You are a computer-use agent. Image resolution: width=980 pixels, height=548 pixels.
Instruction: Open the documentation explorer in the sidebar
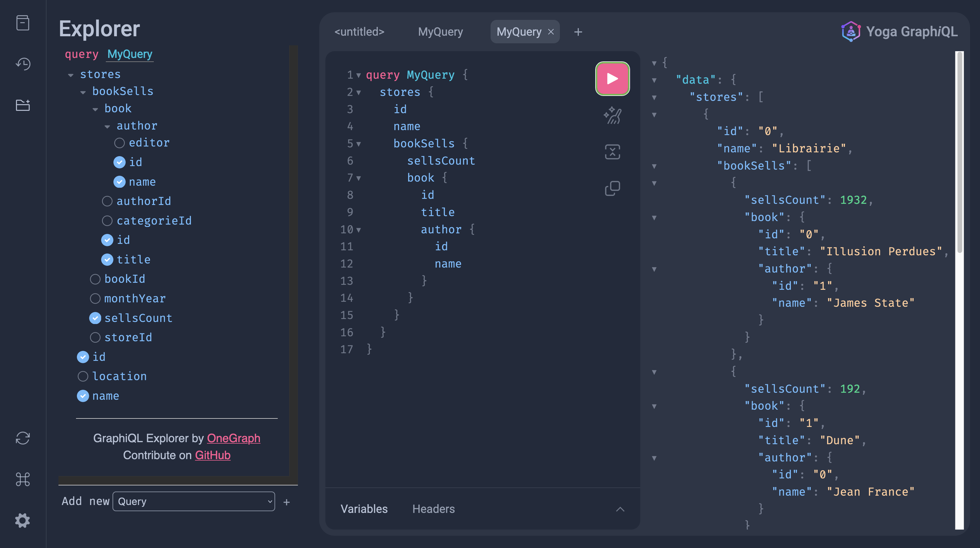pos(23,23)
